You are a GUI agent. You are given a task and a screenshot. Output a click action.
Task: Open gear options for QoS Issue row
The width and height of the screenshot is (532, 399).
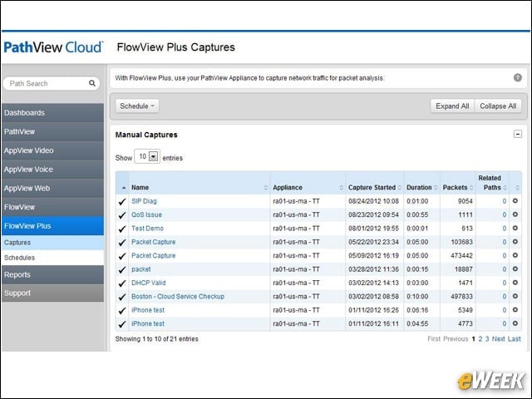coord(515,214)
